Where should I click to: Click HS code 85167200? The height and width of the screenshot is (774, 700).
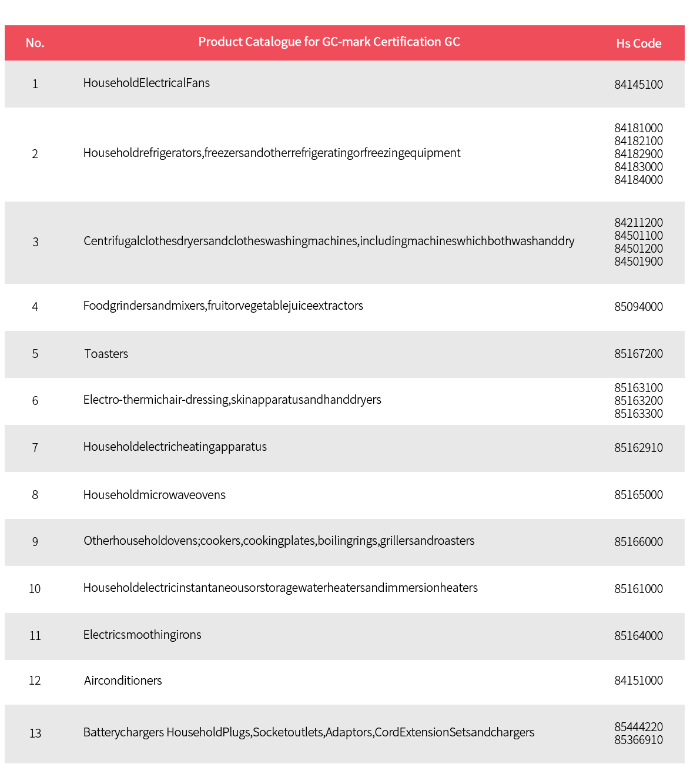[x=639, y=354]
